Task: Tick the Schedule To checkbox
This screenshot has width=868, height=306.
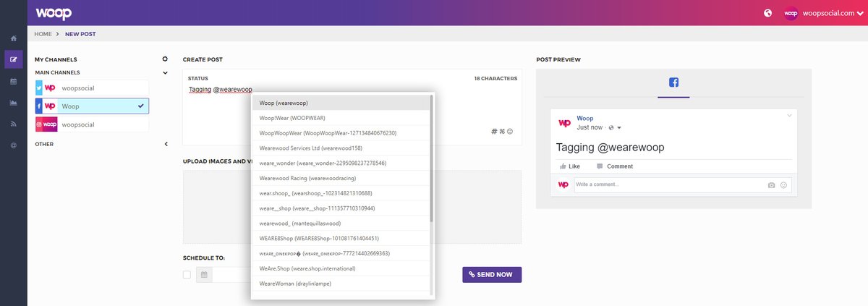Action: 187,275
